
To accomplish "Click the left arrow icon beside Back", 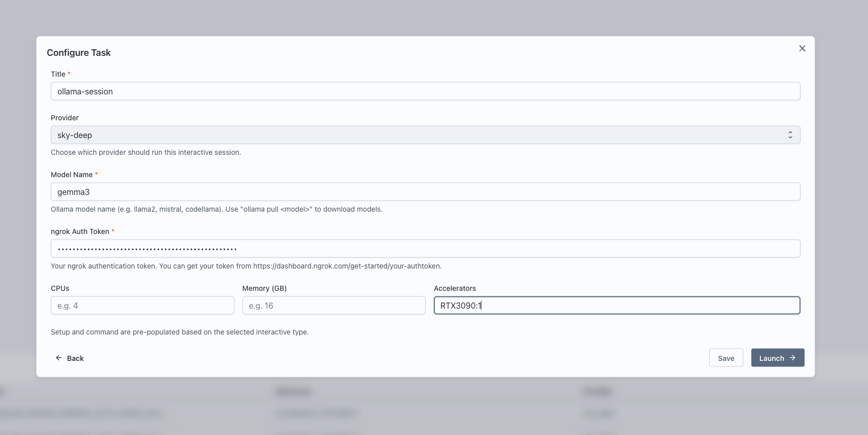I will click(x=59, y=358).
